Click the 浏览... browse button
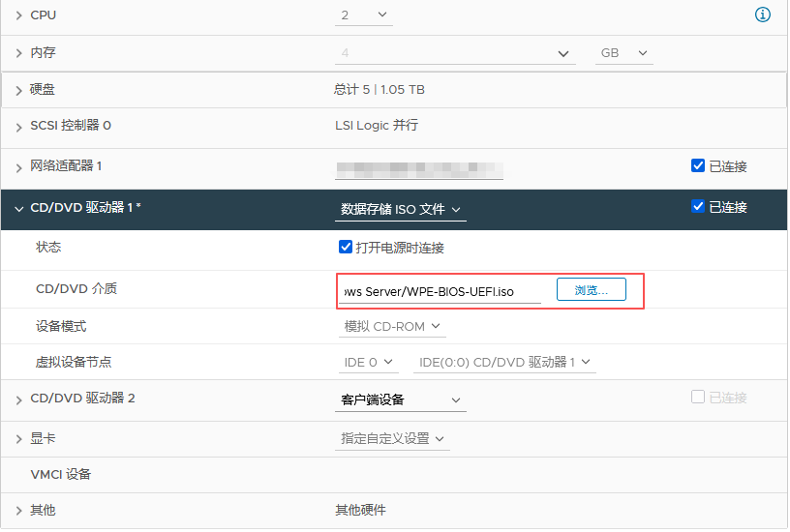Viewport: 790px width, 532px height. pos(591,290)
